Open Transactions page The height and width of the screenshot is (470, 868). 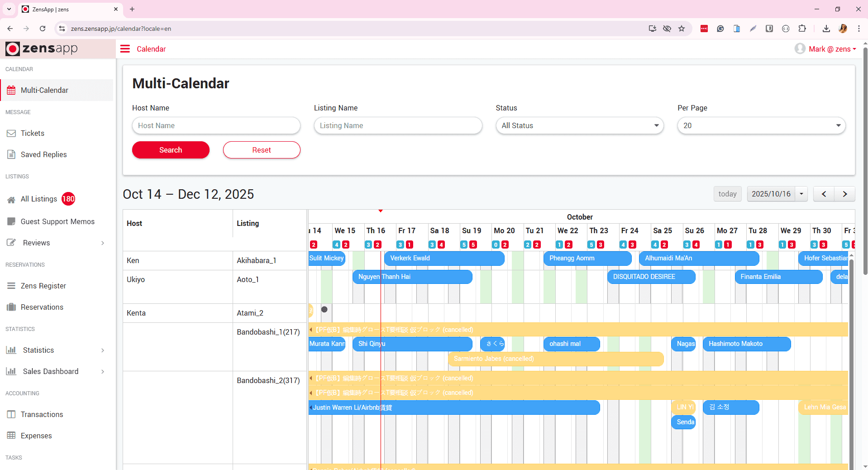coord(42,414)
